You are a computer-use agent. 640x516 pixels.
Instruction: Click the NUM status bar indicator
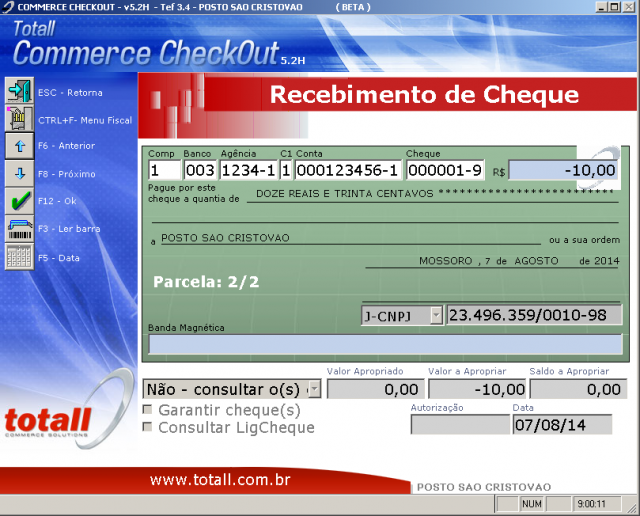531,504
